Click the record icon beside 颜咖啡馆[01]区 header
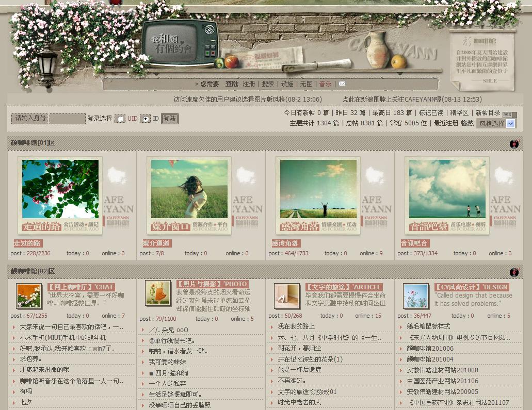532x410 pixels. point(514,143)
